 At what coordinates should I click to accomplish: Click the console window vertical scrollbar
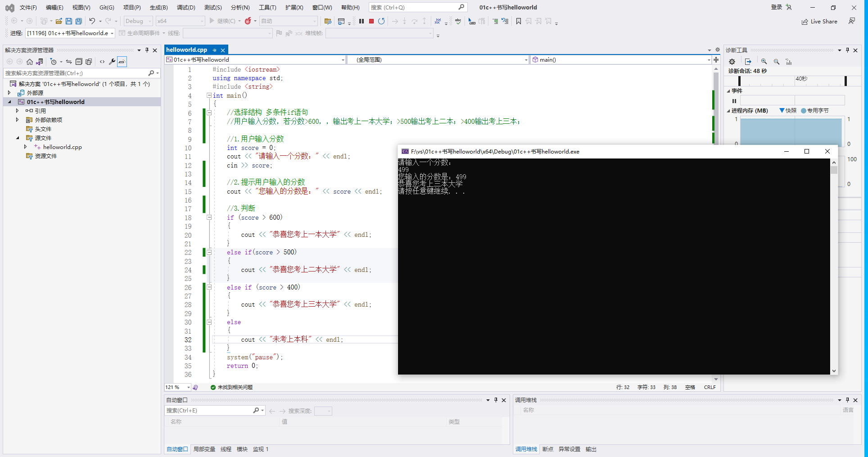pyautogui.click(x=834, y=267)
